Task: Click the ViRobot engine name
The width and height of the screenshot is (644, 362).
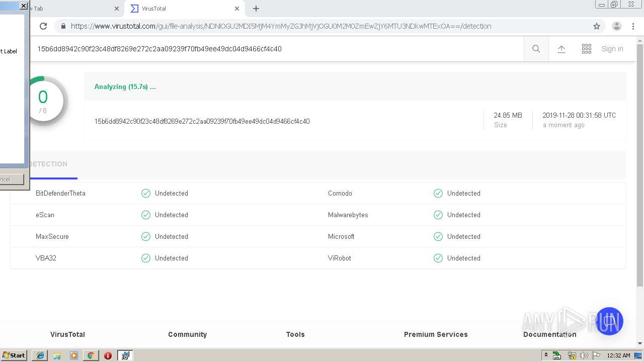Action: click(x=340, y=258)
